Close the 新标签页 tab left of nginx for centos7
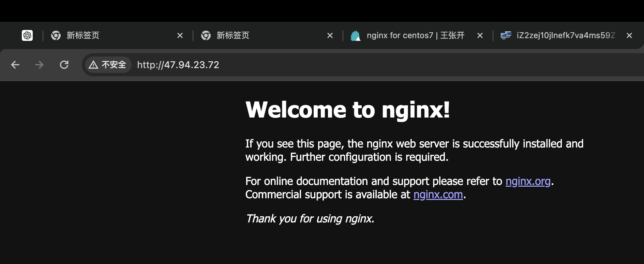The image size is (644, 264). (330, 35)
